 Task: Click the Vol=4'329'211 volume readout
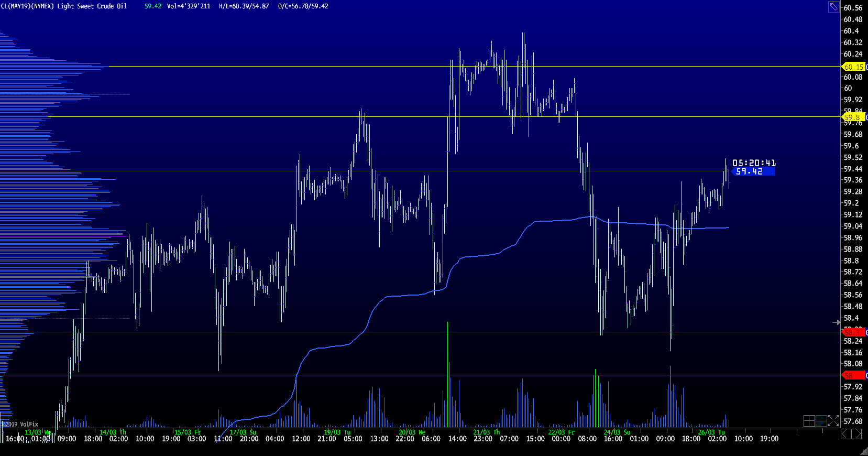point(189,6)
